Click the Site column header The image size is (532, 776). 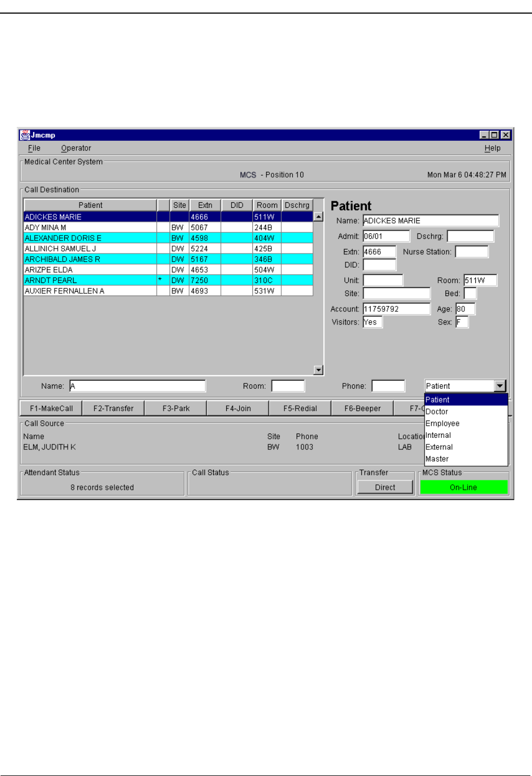179,205
